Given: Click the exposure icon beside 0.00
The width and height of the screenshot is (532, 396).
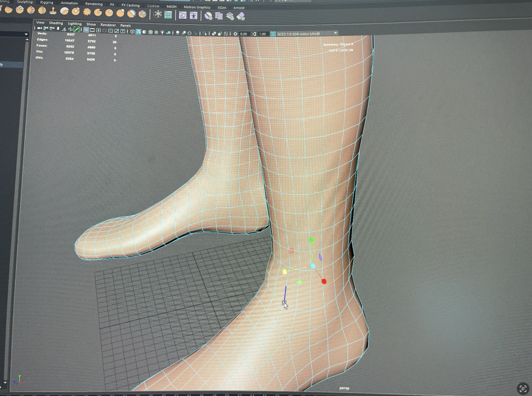Looking at the screenshot, I should click(235, 34).
